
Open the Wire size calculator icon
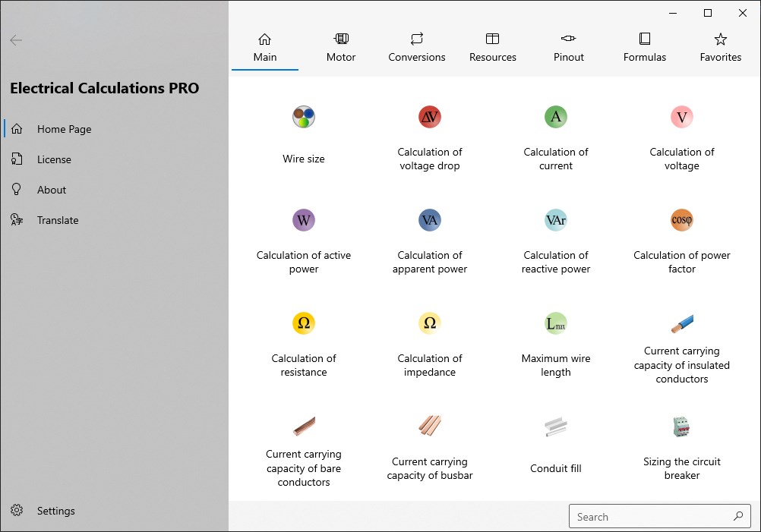click(x=304, y=118)
